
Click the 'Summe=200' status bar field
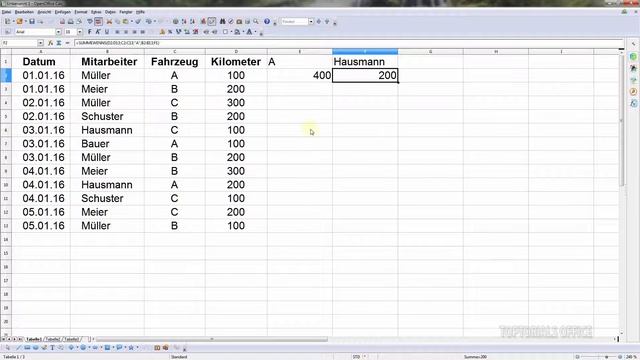coord(475,357)
